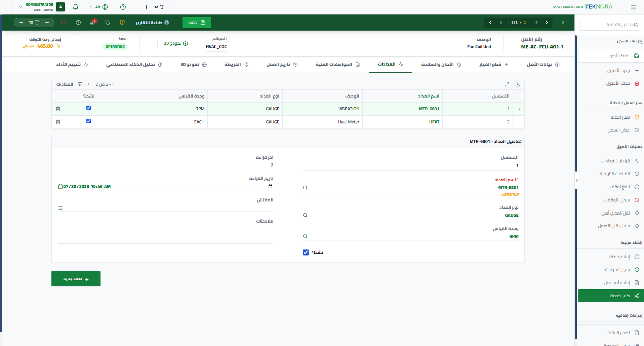The height and width of the screenshot is (346, 644).
Task: Open the hamburger menu at top right
Action: [x=634, y=7]
